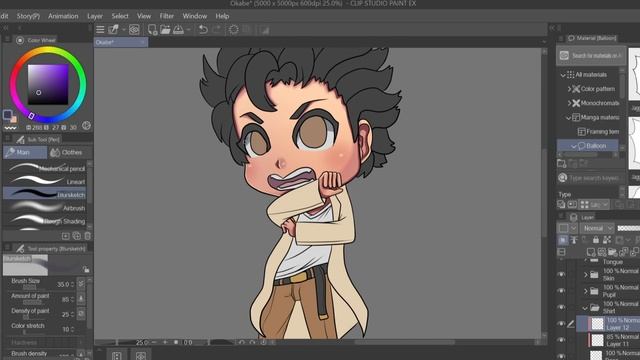Hide the Skin folder layer

pyautogui.click(x=562, y=274)
